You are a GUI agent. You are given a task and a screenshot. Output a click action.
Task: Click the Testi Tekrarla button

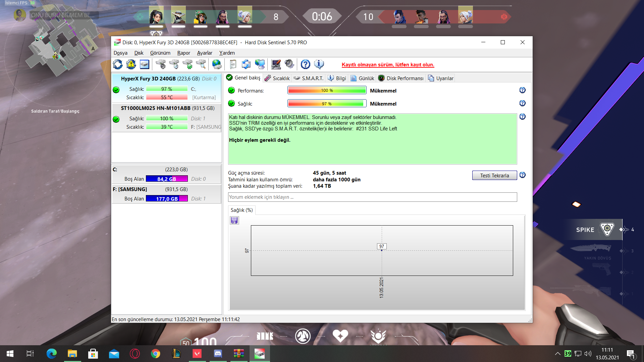494,175
